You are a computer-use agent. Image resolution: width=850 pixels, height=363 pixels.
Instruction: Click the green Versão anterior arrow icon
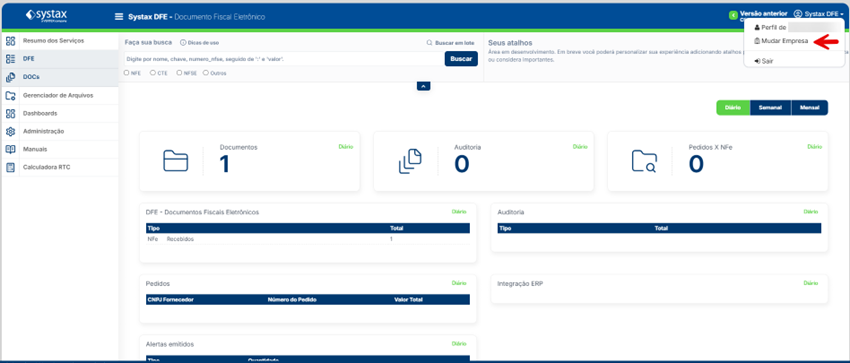click(733, 16)
